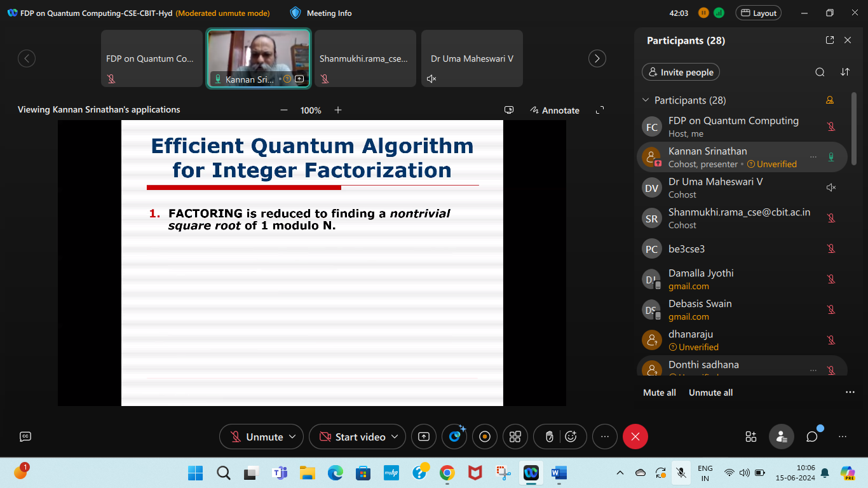
Task: Expand shared content to full screen
Action: click(600, 110)
